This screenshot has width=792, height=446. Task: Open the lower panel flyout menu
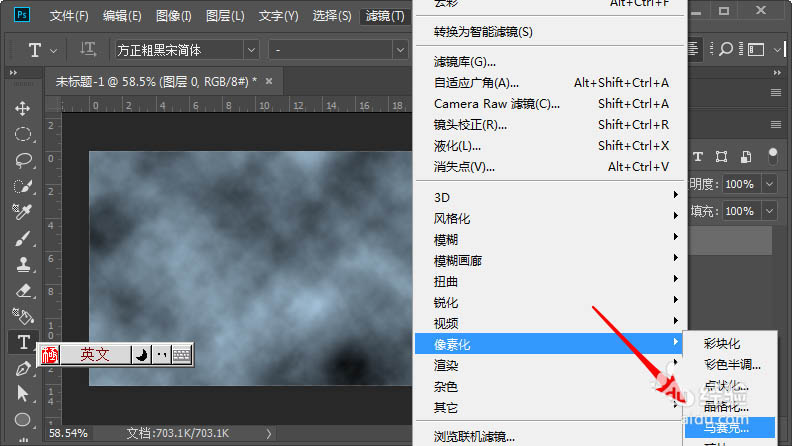tap(776, 124)
